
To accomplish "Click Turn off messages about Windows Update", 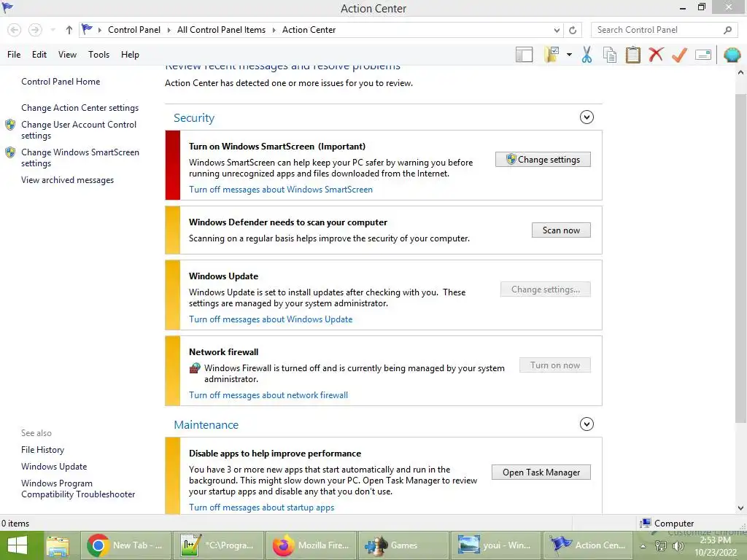I will (271, 319).
